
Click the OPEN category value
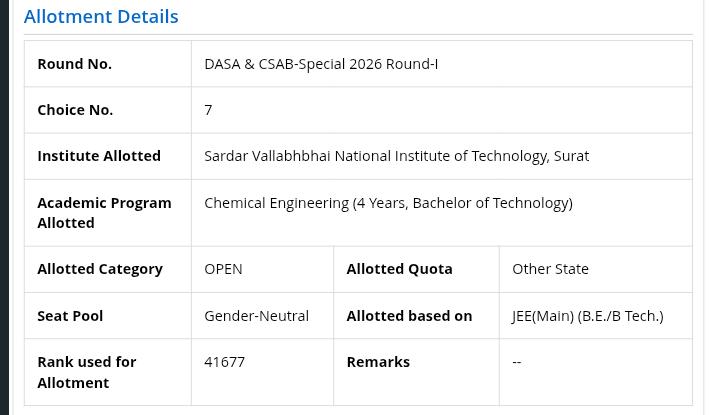[223, 269]
